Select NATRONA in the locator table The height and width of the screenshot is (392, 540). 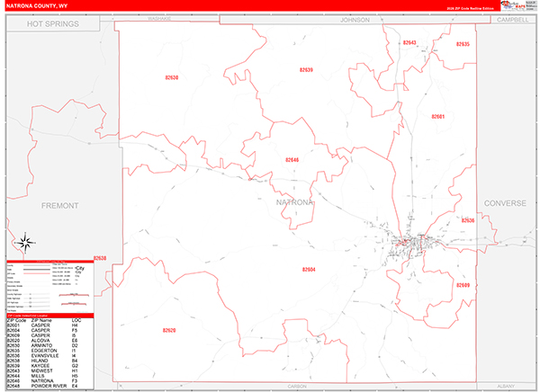(x=42, y=381)
